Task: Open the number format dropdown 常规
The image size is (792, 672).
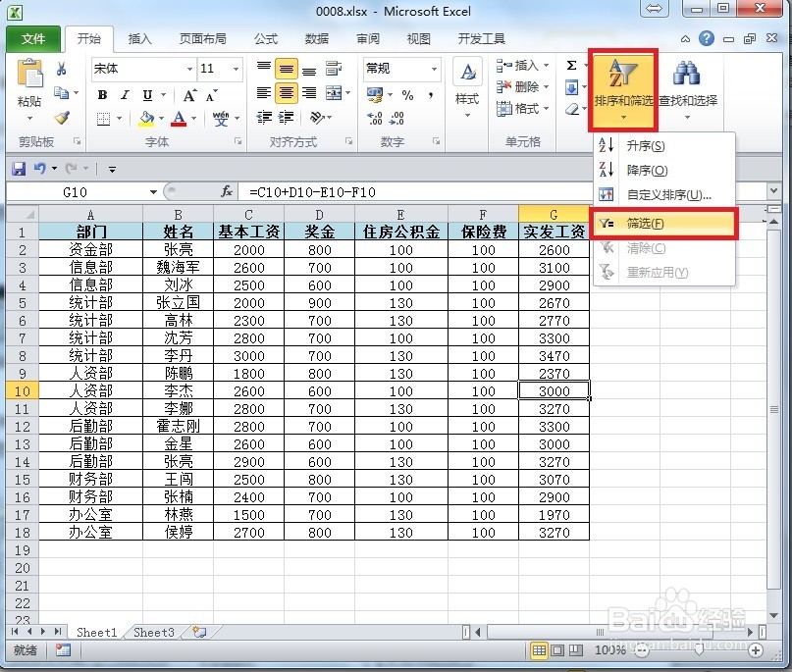Action: [434, 69]
